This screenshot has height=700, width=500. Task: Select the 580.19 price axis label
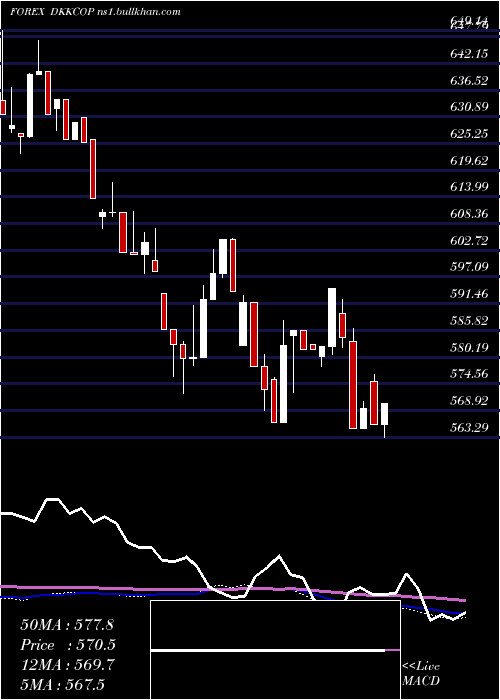(x=469, y=347)
